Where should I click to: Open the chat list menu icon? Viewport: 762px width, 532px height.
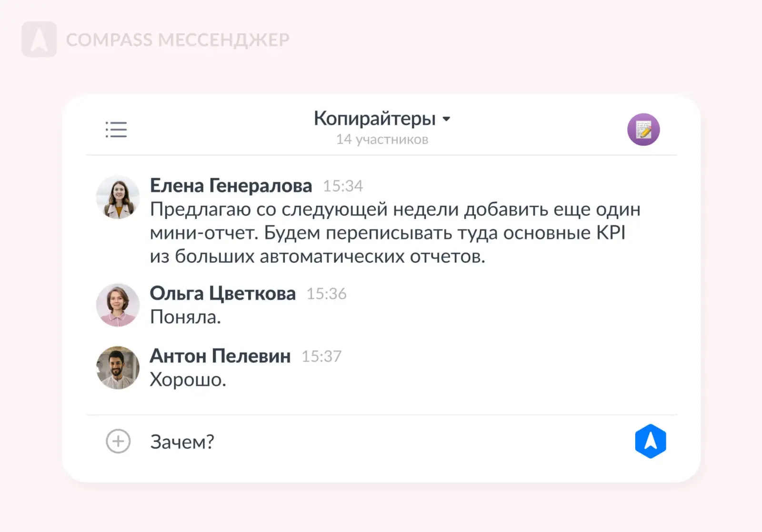(x=116, y=130)
